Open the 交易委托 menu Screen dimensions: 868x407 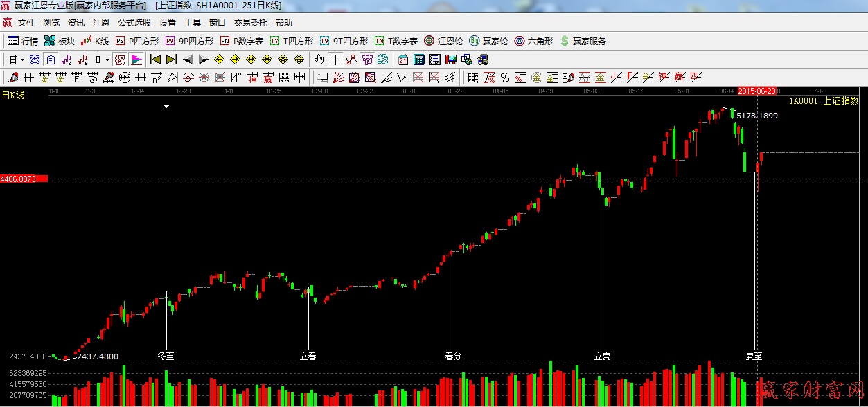point(251,22)
